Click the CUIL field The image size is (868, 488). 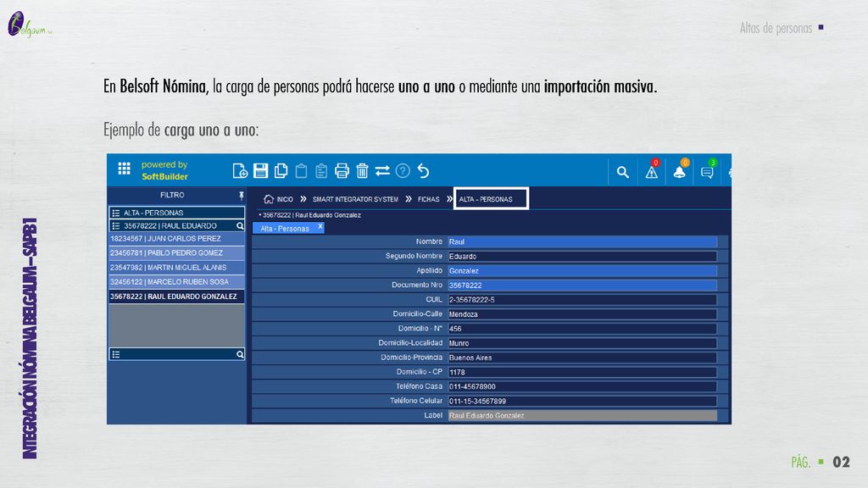coord(582,299)
